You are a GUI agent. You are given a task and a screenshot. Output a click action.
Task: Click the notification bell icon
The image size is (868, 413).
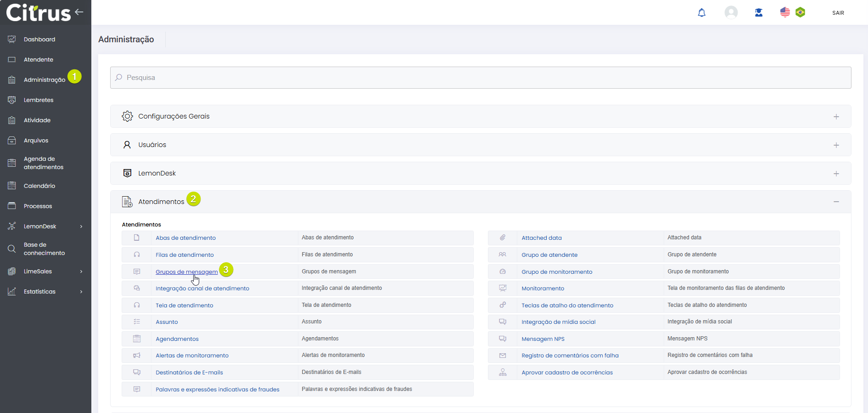[x=701, y=13]
